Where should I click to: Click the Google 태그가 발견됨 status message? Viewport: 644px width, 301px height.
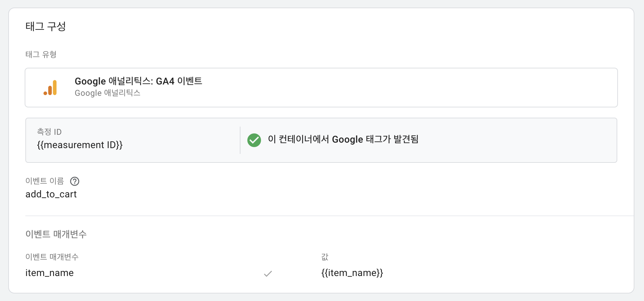coord(343,140)
